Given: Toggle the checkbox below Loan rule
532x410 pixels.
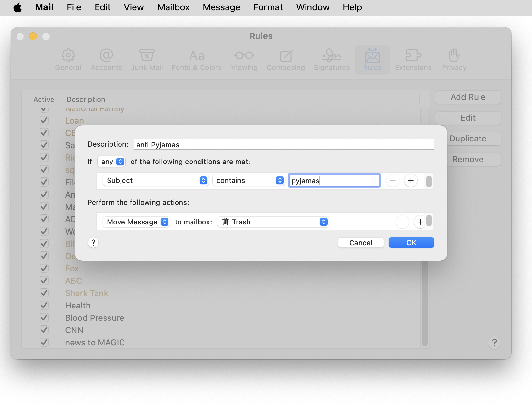Looking at the screenshot, I should coord(44,133).
